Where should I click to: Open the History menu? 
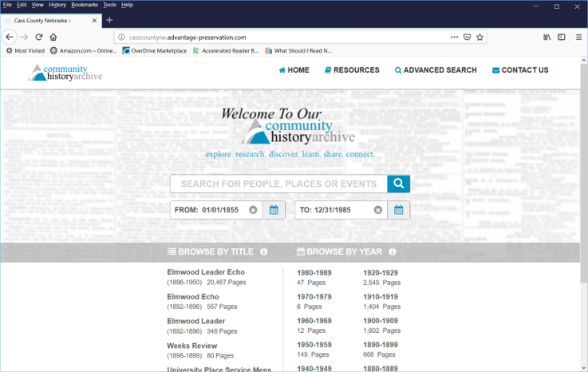click(57, 5)
